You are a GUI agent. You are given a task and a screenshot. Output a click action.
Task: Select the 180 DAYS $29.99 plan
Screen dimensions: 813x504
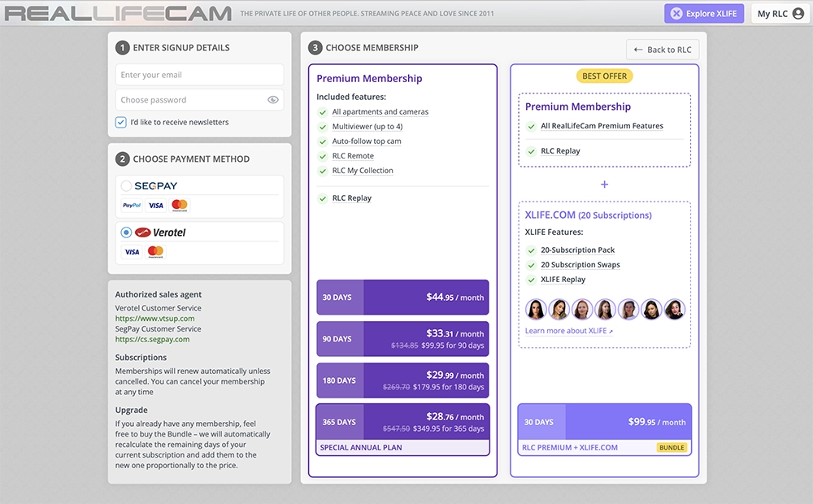click(403, 380)
